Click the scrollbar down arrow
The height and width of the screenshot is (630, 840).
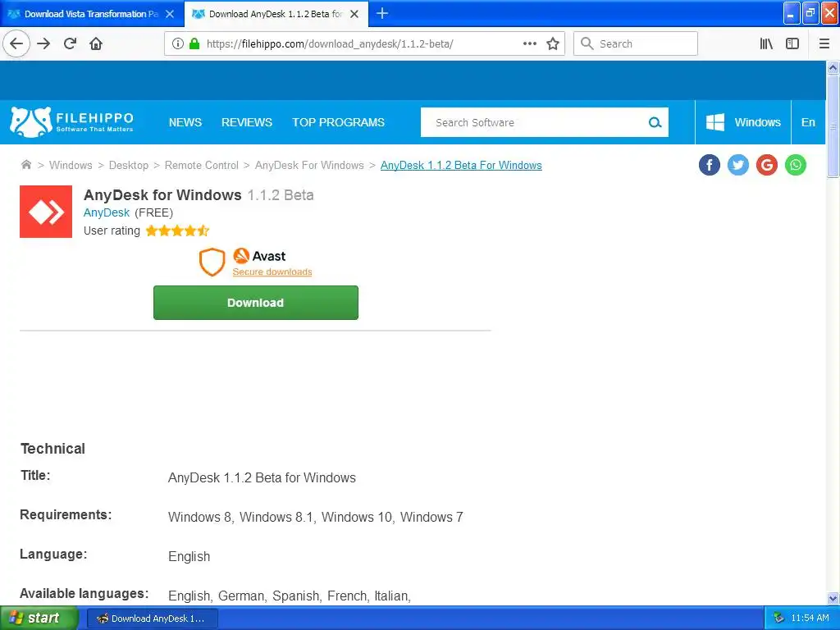833,598
